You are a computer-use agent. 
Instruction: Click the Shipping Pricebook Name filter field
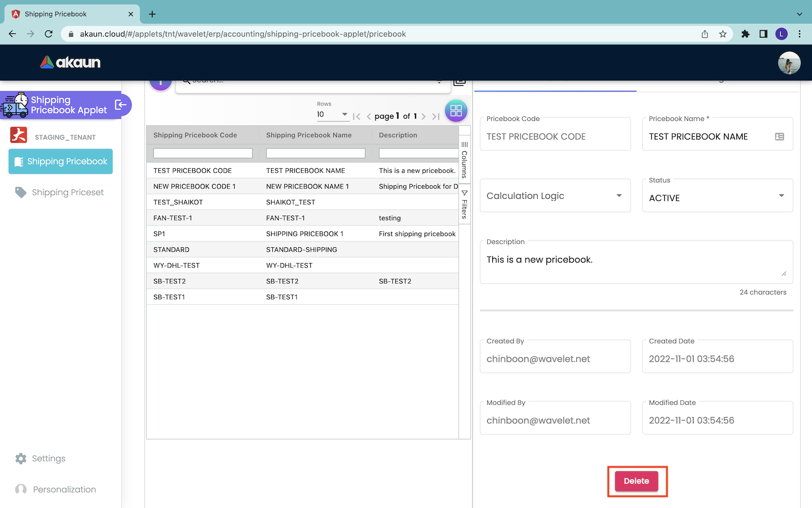tap(316, 154)
